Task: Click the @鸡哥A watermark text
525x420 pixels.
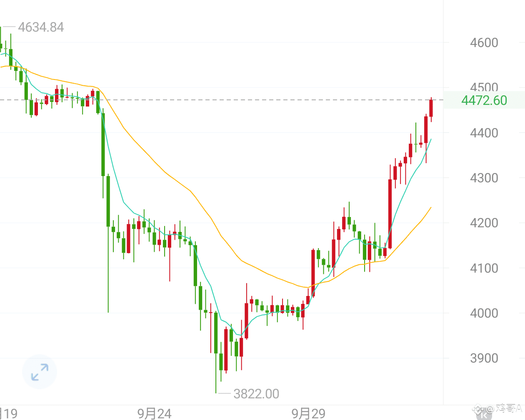Action: point(506,409)
